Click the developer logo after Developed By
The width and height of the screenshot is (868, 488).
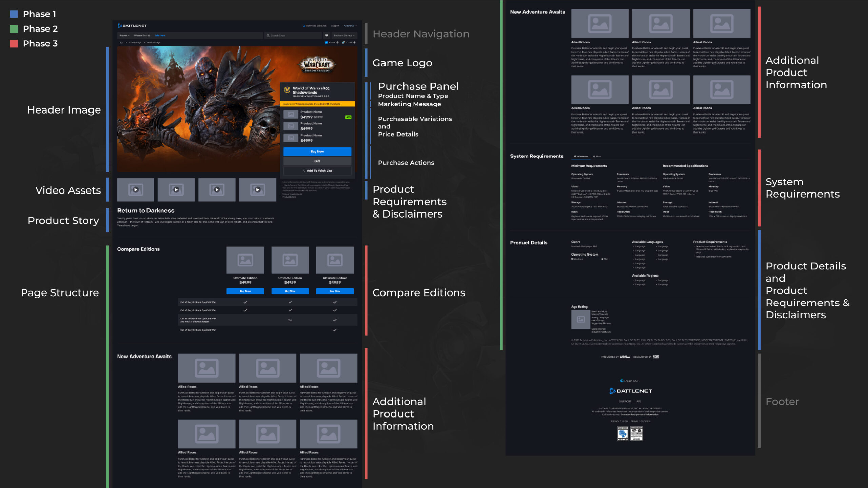click(656, 357)
